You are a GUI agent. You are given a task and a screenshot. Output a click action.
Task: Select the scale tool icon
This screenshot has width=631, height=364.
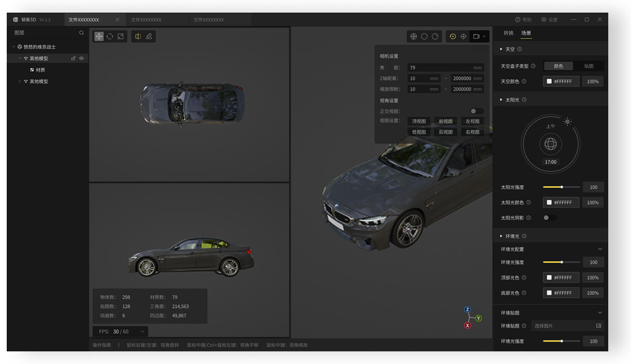click(120, 37)
